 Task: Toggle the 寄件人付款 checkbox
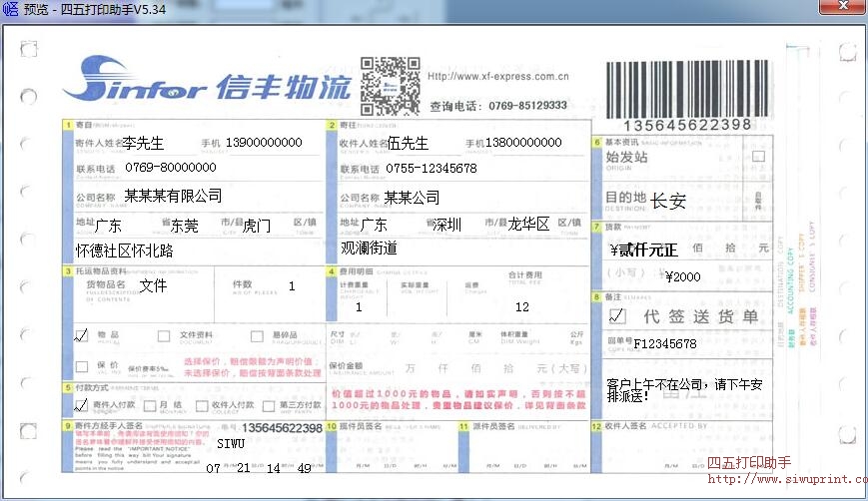[x=81, y=405]
